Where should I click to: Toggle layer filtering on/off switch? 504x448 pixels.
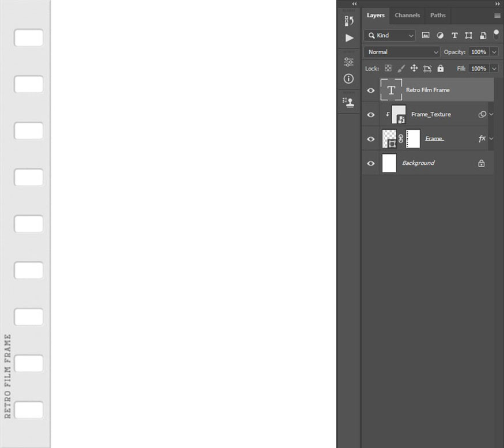pos(497,35)
